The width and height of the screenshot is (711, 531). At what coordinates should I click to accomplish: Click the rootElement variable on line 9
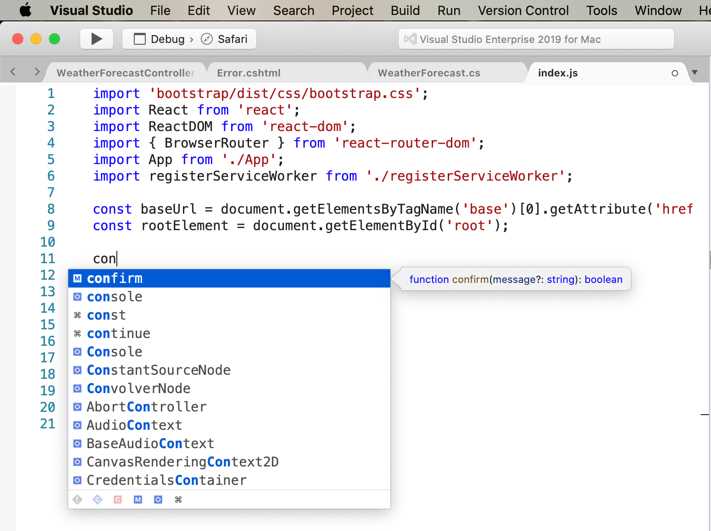click(x=185, y=225)
